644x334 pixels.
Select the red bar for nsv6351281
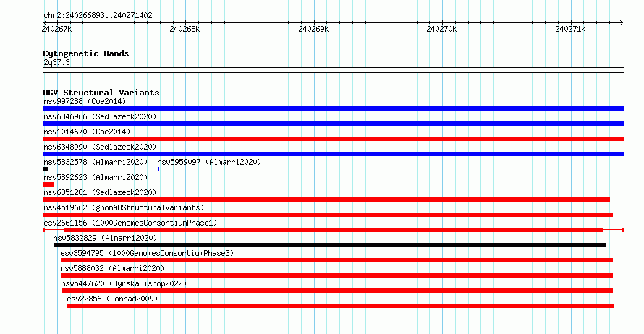pos(326,200)
